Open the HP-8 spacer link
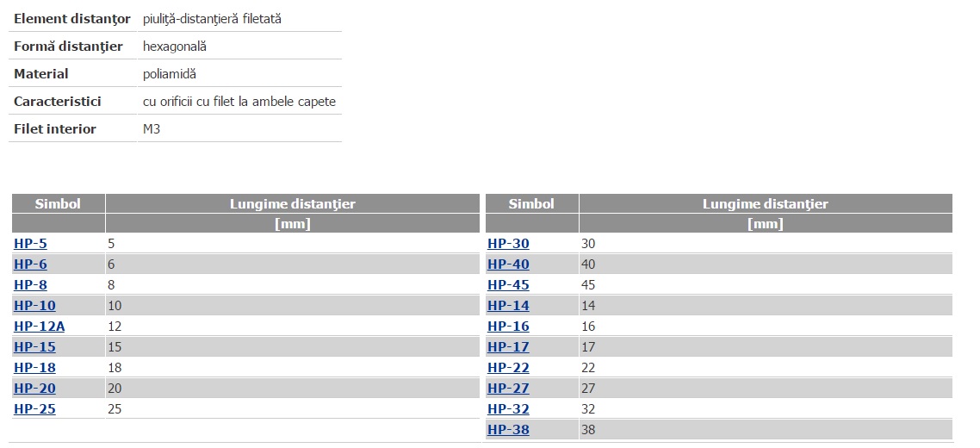The width and height of the screenshot is (980, 448). 30,285
